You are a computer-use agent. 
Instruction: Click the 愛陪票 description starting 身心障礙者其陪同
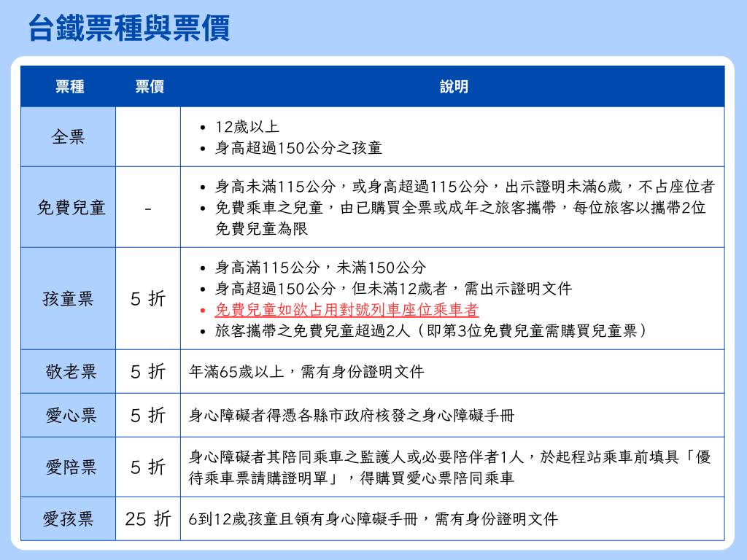[449, 457]
